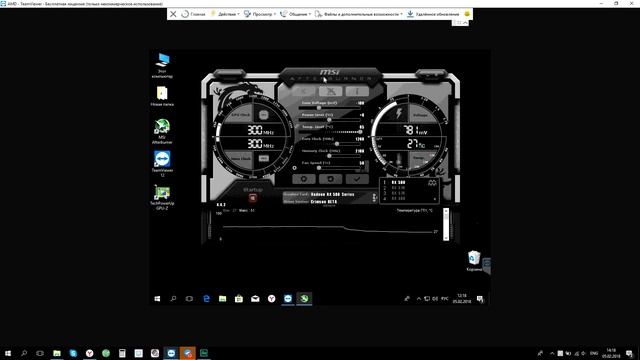Open the Главная toolbar item
Screen dimensions: 640x360
193,14
